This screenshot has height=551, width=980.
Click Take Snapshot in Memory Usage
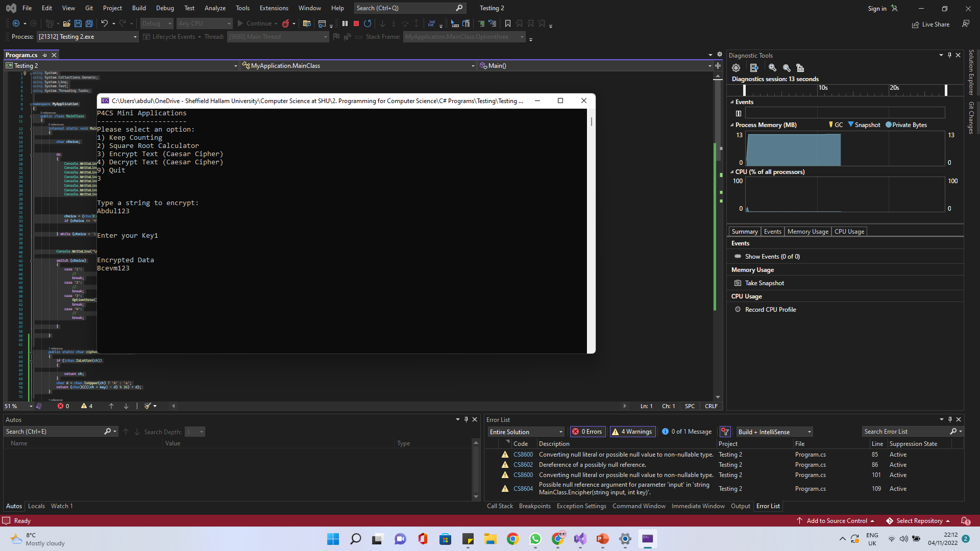coord(764,283)
